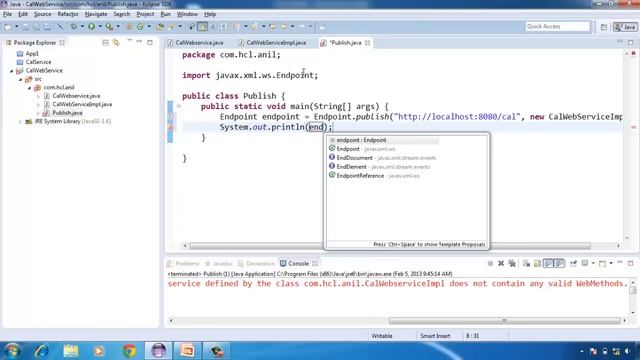Screen dimensions: 640x360
Task: Collapse the com.hcl.anil package node
Action: point(29,88)
